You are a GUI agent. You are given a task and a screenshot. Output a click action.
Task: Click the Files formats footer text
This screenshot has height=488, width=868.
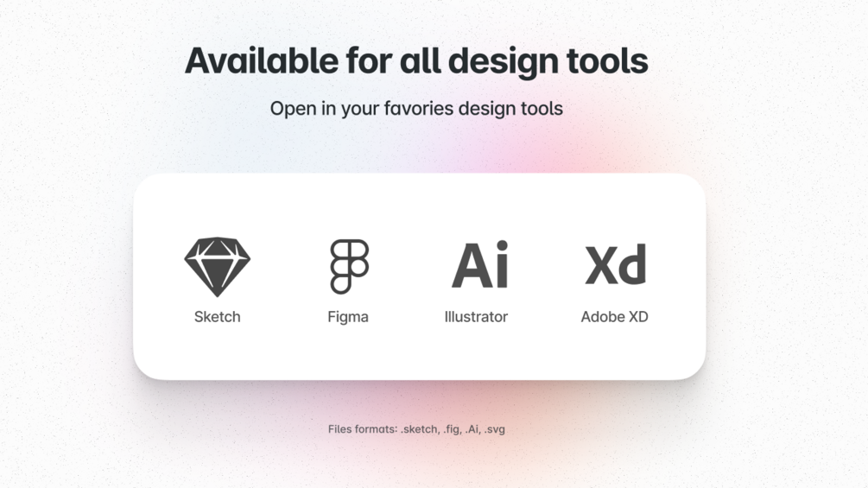coord(416,429)
